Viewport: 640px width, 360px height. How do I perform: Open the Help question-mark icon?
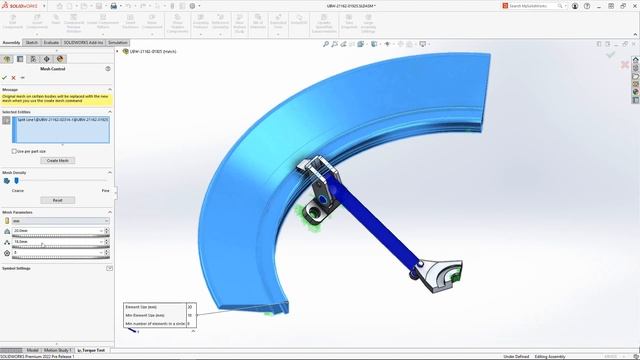[587, 6]
